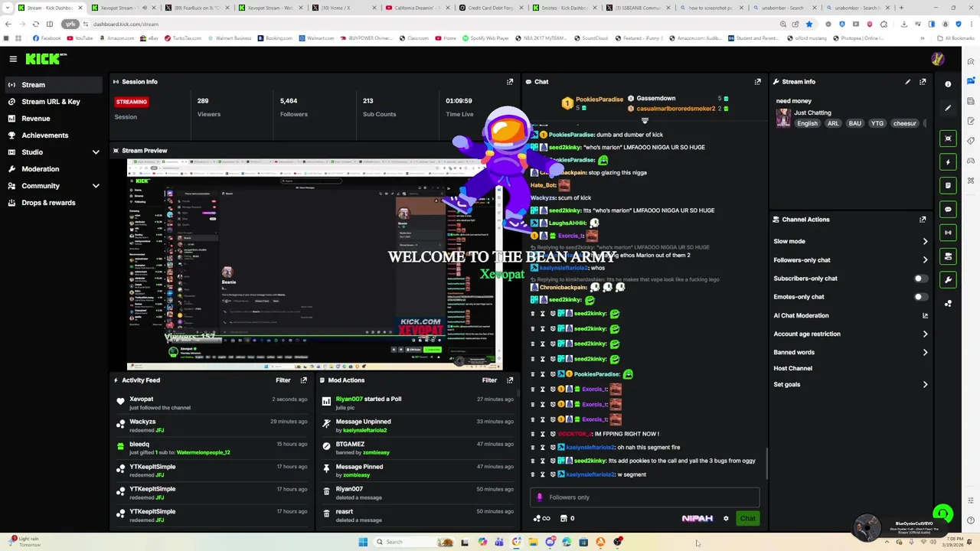The height and width of the screenshot is (551, 980).
Task: Click the info icon in right toolbar
Action: (948, 84)
